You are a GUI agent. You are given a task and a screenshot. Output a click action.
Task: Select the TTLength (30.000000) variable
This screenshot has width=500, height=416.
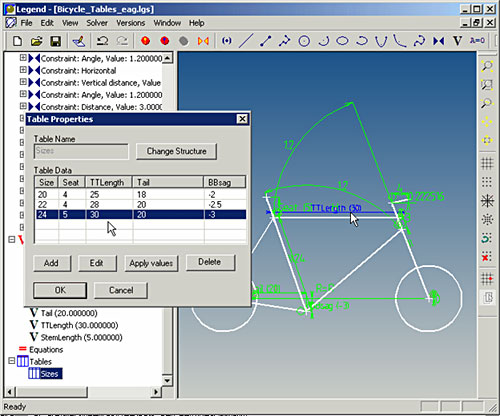(79, 325)
